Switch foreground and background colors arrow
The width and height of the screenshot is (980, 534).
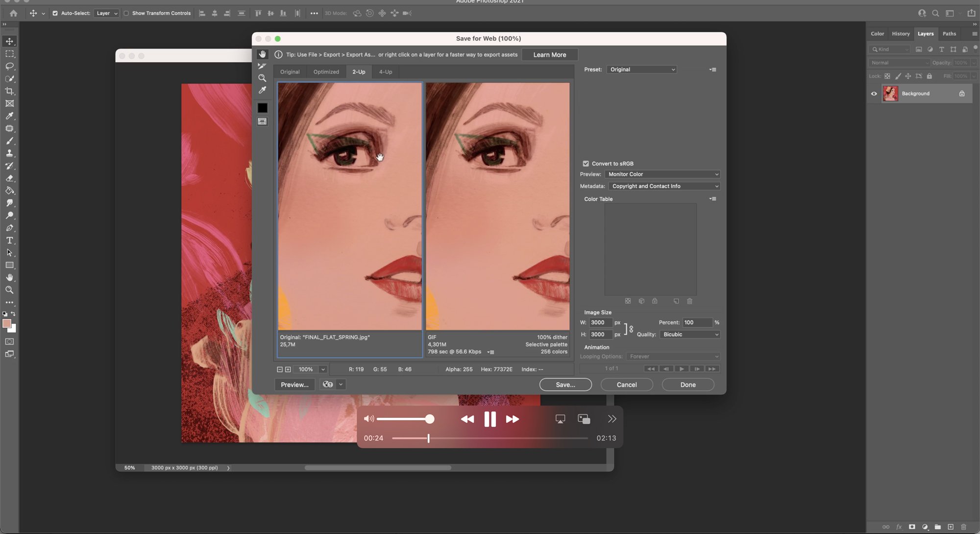(13, 314)
